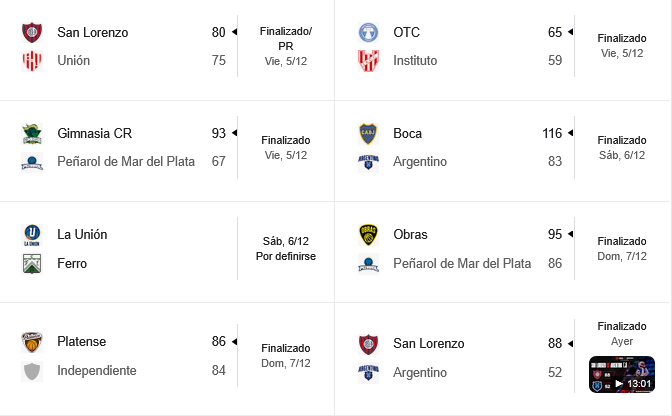The height and width of the screenshot is (416, 672).
Task: Play the San Lorenzo vs Argentino highlights video
Action: [621, 374]
